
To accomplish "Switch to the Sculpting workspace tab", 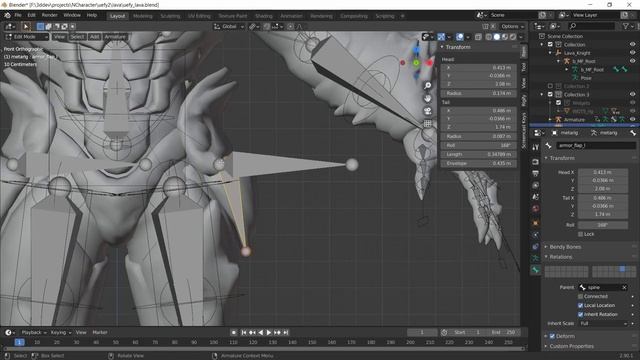I will pyautogui.click(x=170, y=16).
